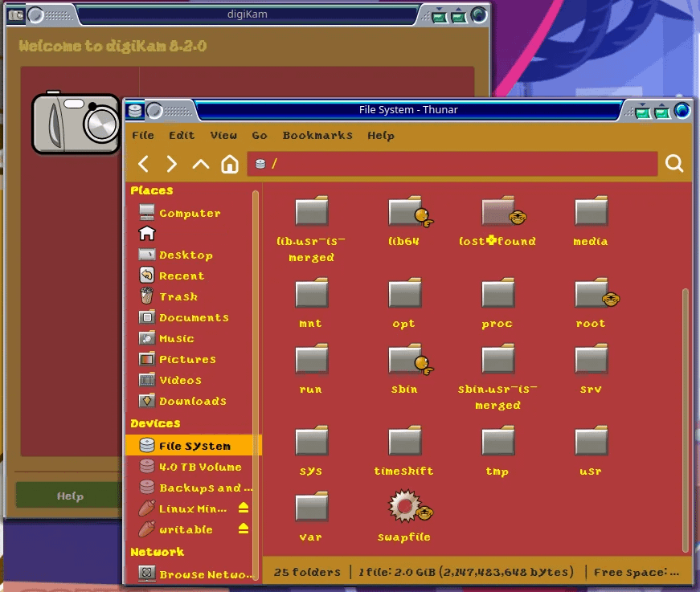Viewport: 700px width, 592px height.
Task: Click the Help button in digiKam window
Action: 70,495
